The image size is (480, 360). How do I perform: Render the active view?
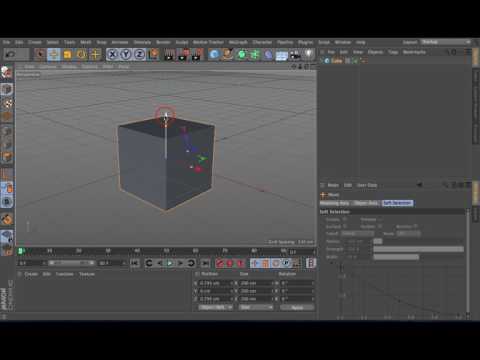pos(169,54)
